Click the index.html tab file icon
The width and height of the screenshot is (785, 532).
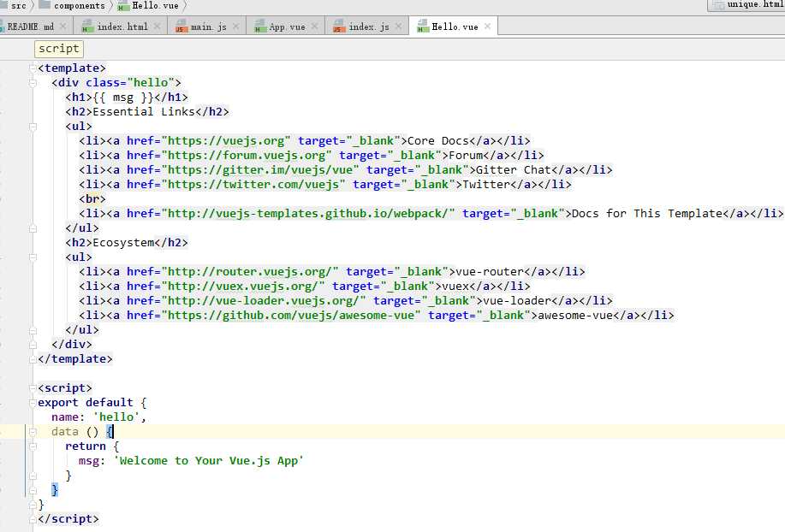[87, 26]
